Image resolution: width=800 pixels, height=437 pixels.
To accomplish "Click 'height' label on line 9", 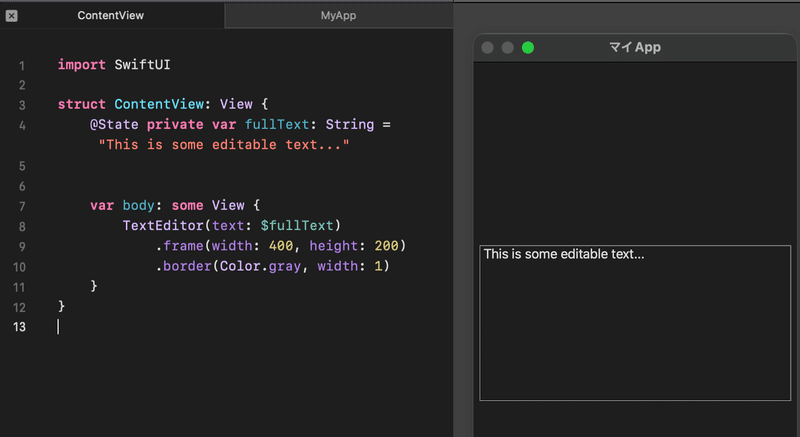I will click(334, 246).
